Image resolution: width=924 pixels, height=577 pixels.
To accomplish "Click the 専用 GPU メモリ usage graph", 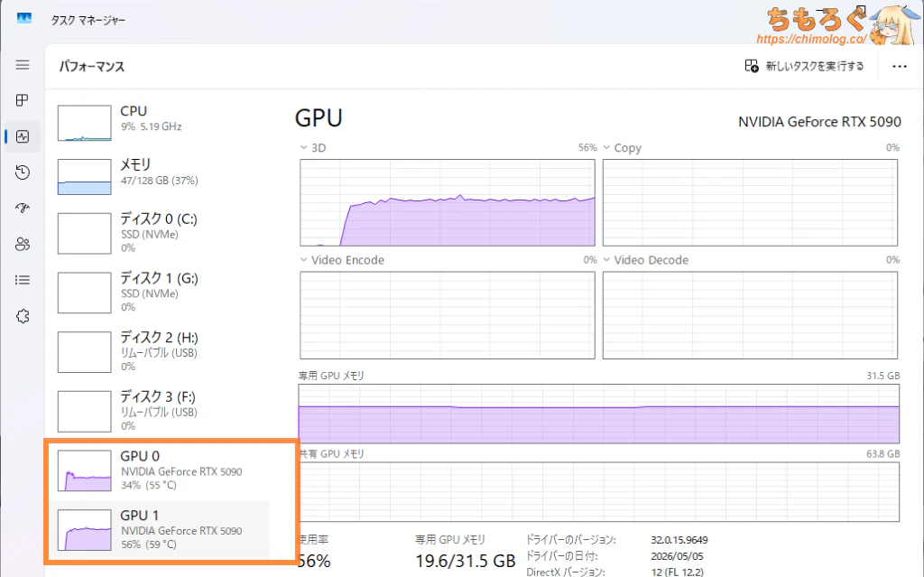I will (x=599, y=414).
